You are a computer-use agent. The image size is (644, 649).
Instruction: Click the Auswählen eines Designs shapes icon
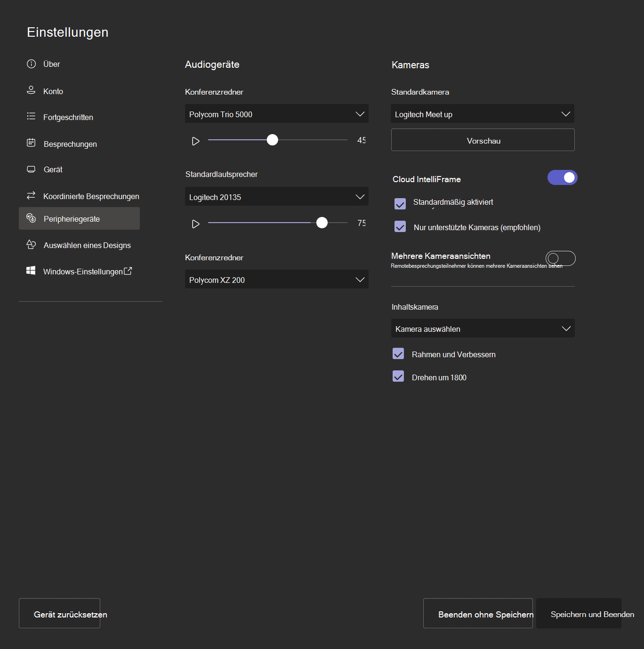coord(31,244)
